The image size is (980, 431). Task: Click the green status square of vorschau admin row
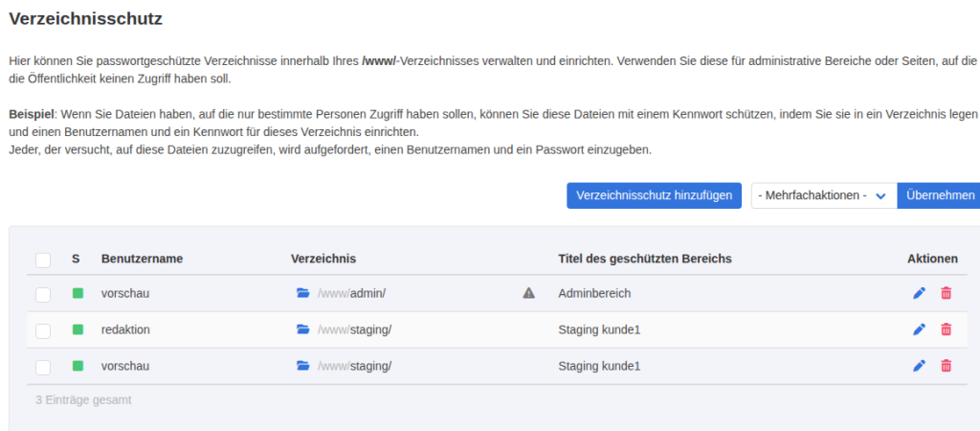[x=78, y=293]
